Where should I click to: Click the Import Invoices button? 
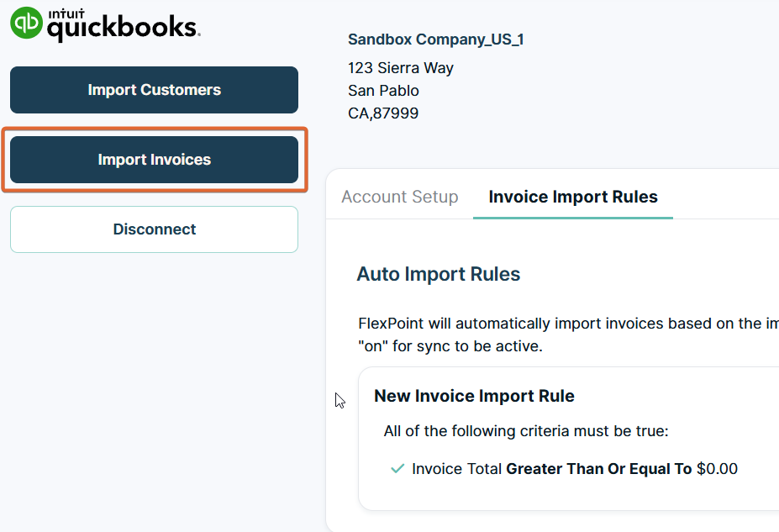click(154, 159)
